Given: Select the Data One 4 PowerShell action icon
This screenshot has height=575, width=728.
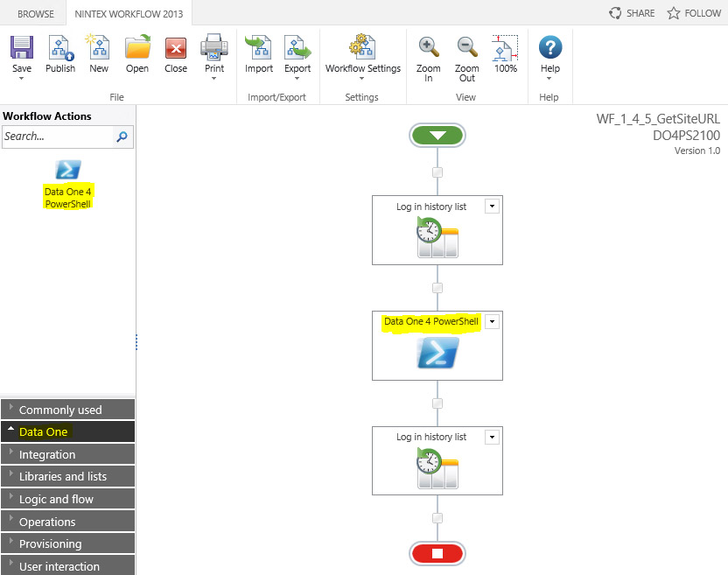Looking at the screenshot, I should (68, 169).
